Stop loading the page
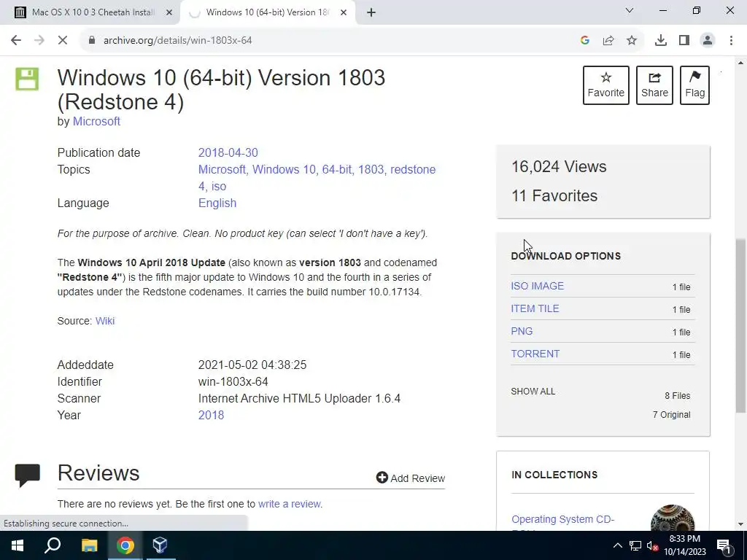This screenshot has height=560, width=747. click(x=63, y=41)
